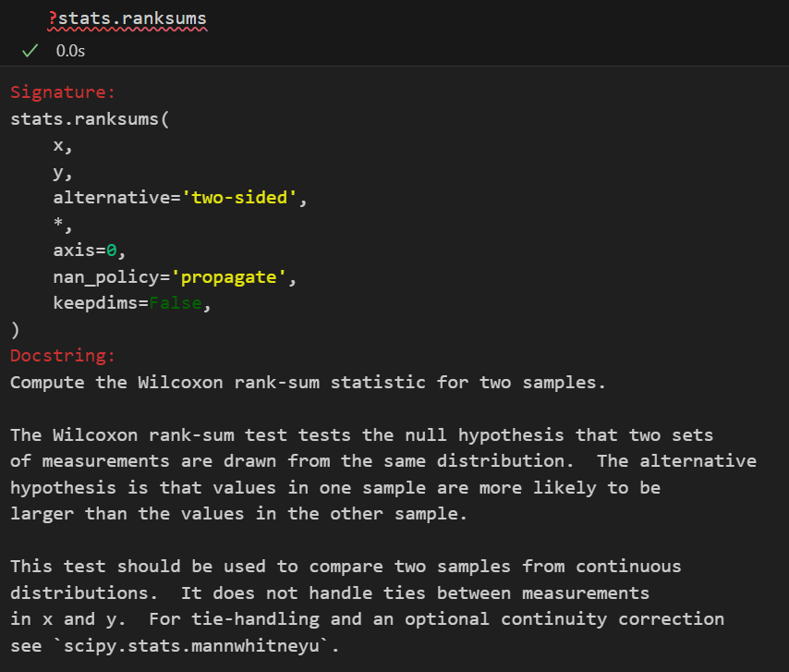Click the line starting 'hypothesis is that values'
The width and height of the screenshot is (789, 672).
(335, 488)
